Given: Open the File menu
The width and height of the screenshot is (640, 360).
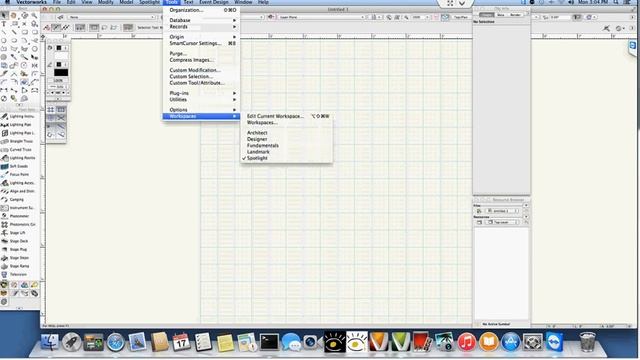Looking at the screenshot, I should coord(57,2).
